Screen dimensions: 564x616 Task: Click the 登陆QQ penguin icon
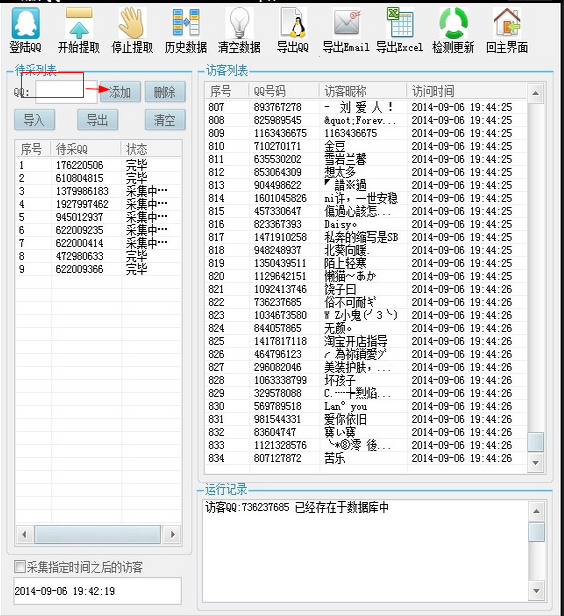pyautogui.click(x=26, y=24)
